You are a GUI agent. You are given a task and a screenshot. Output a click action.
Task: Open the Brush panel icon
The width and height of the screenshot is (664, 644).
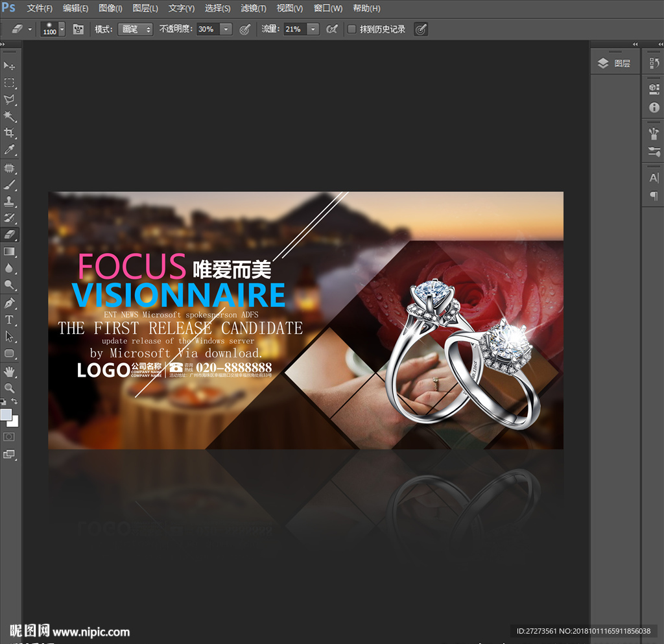tap(654, 134)
